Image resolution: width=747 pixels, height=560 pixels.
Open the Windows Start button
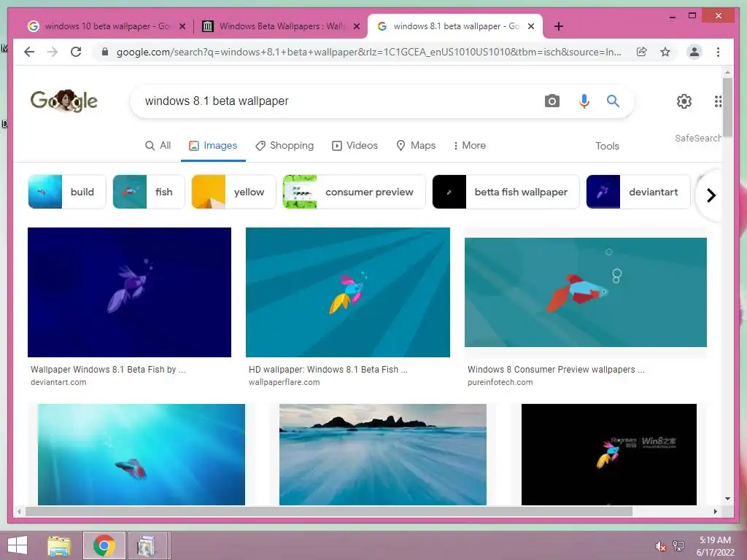pyautogui.click(x=18, y=545)
